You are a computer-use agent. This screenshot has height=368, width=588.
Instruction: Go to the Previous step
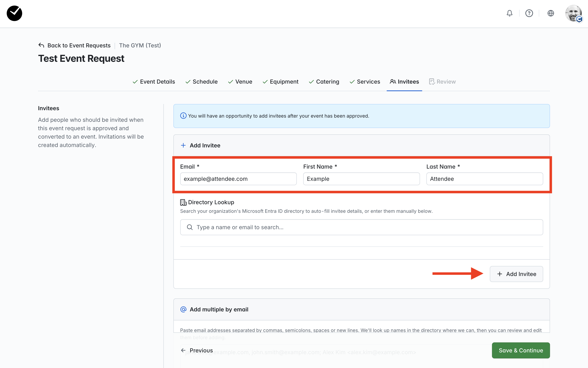point(197,350)
